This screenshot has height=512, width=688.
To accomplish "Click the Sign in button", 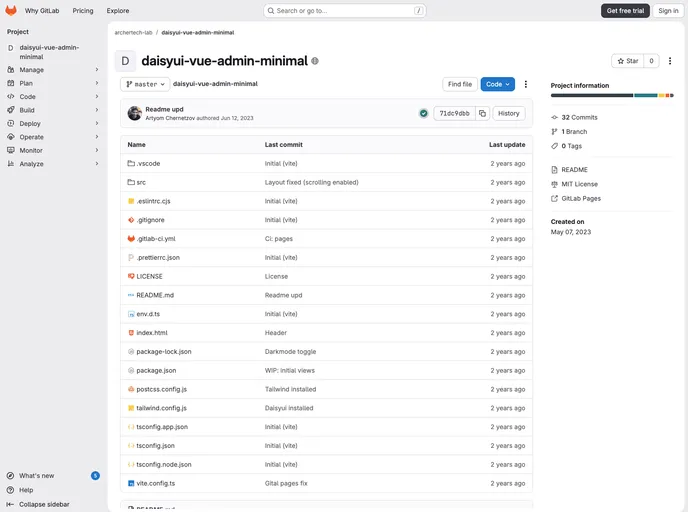I will [x=668, y=11].
